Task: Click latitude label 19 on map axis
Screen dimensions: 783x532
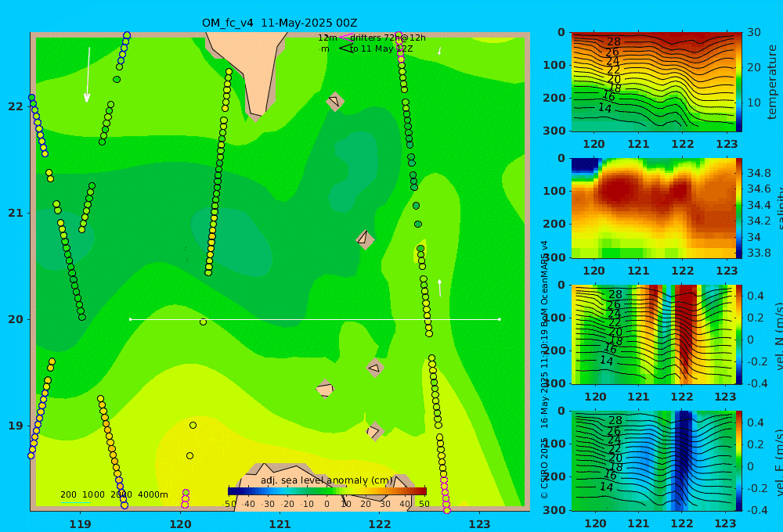Action: tap(16, 426)
